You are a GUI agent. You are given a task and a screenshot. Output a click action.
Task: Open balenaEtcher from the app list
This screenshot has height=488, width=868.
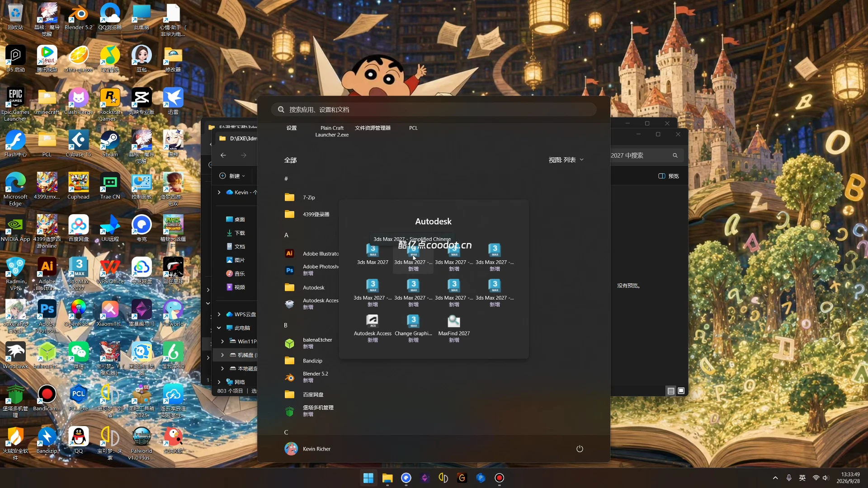click(310, 343)
